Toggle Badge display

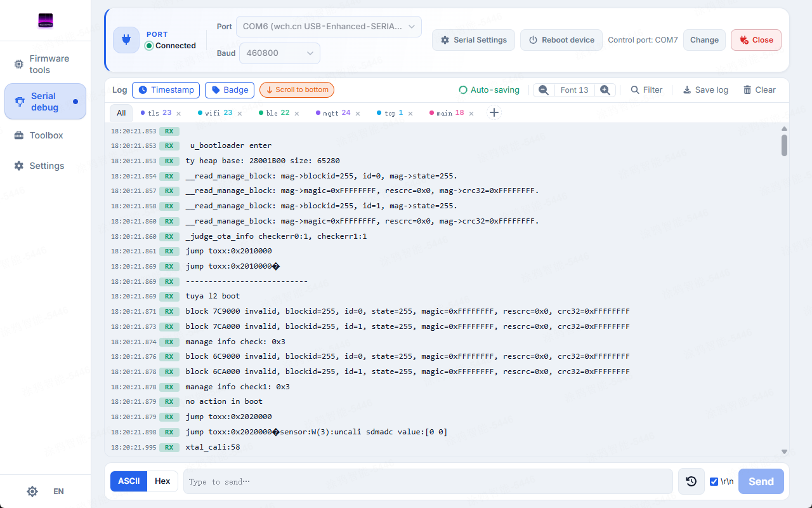point(230,90)
